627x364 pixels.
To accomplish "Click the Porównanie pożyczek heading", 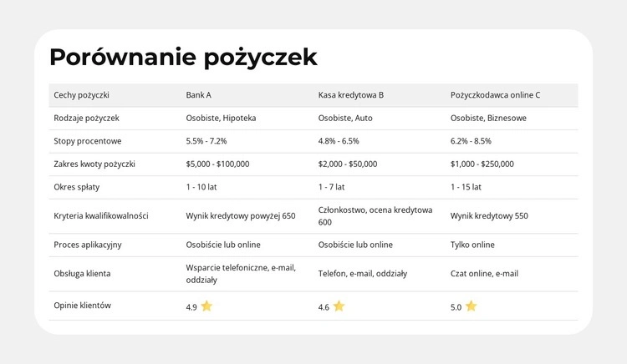I will (x=183, y=57).
